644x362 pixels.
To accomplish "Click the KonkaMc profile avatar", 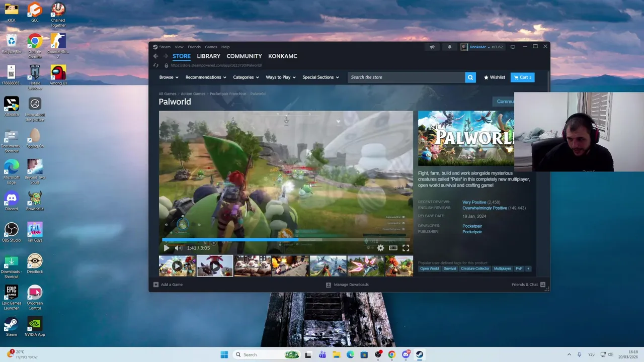I will tap(464, 47).
